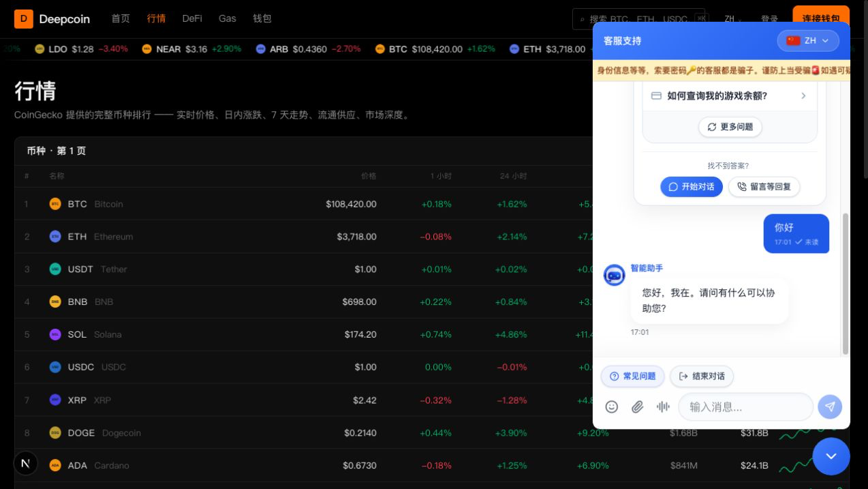Click the emoji picker icon in chat
The height and width of the screenshot is (489, 868).
[612, 406]
